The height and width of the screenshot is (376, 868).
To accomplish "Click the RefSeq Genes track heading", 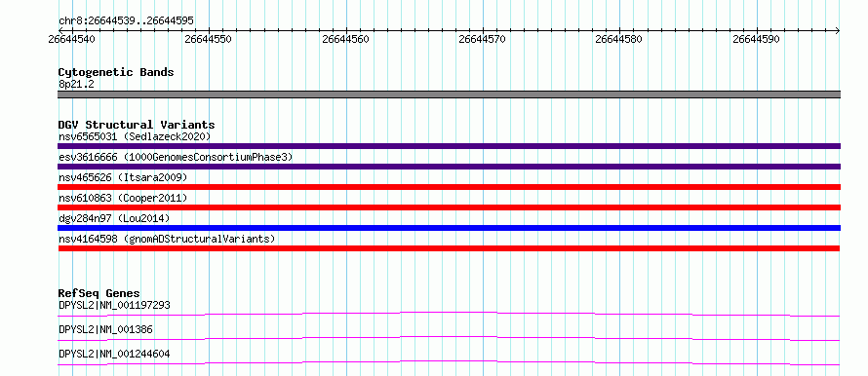I will (x=99, y=293).
